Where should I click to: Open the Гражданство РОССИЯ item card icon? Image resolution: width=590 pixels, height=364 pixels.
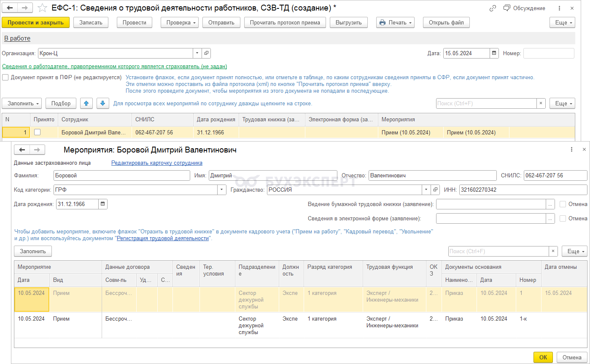click(436, 190)
